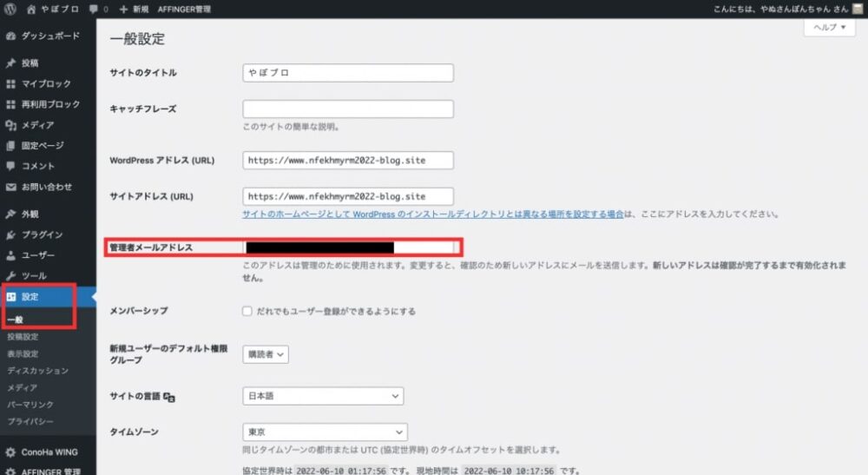Select ディスカッション submenu item

coord(37,371)
